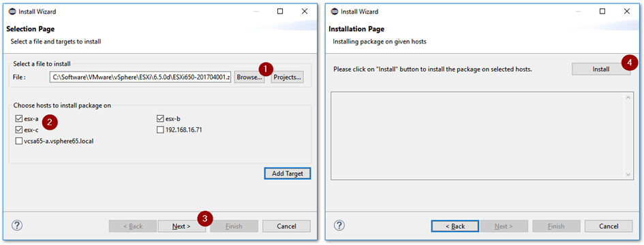Open the Projects... file chooser

[x=287, y=77]
